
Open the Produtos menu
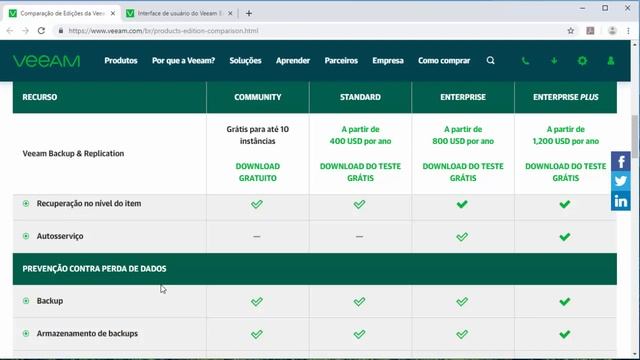coord(121,60)
